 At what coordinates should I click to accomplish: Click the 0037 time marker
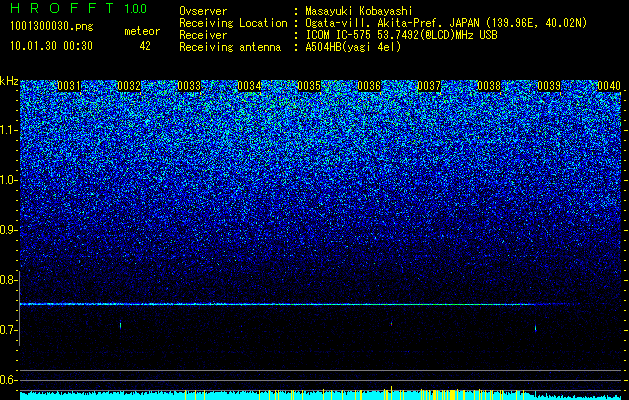tap(429, 86)
